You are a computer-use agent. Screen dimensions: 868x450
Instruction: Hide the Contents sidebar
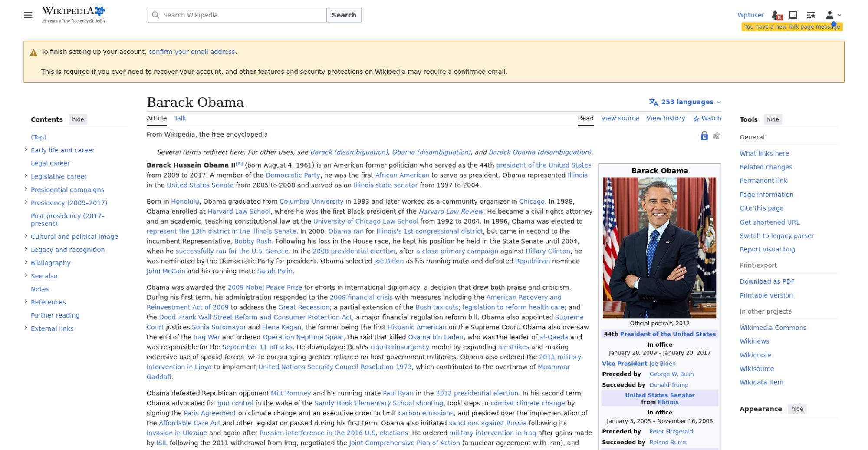point(78,119)
